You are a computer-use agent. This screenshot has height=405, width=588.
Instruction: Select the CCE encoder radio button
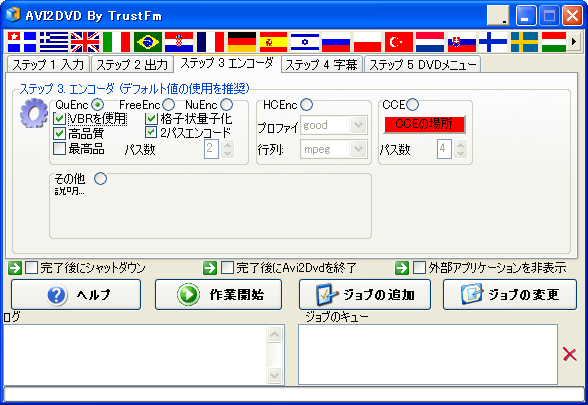tap(412, 104)
